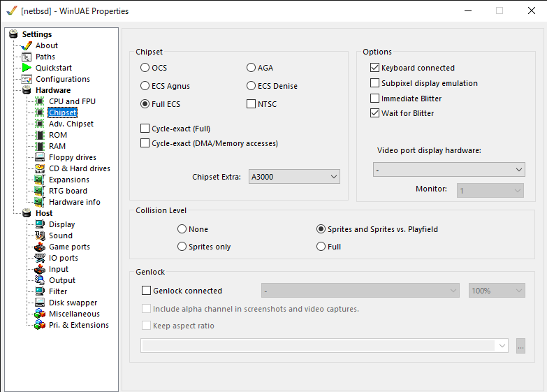Click the About checkmark icon
This screenshot has height=392, width=547.
tap(27, 45)
